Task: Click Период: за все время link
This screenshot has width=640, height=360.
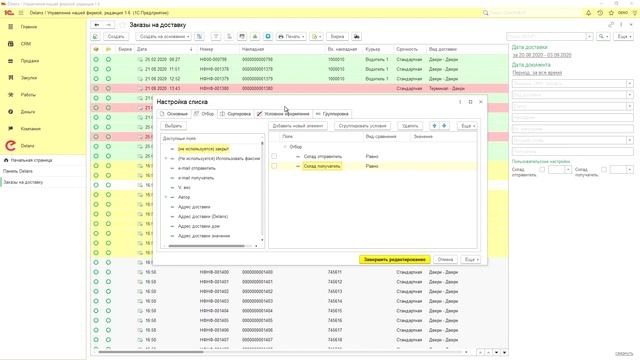Action: click(x=537, y=73)
